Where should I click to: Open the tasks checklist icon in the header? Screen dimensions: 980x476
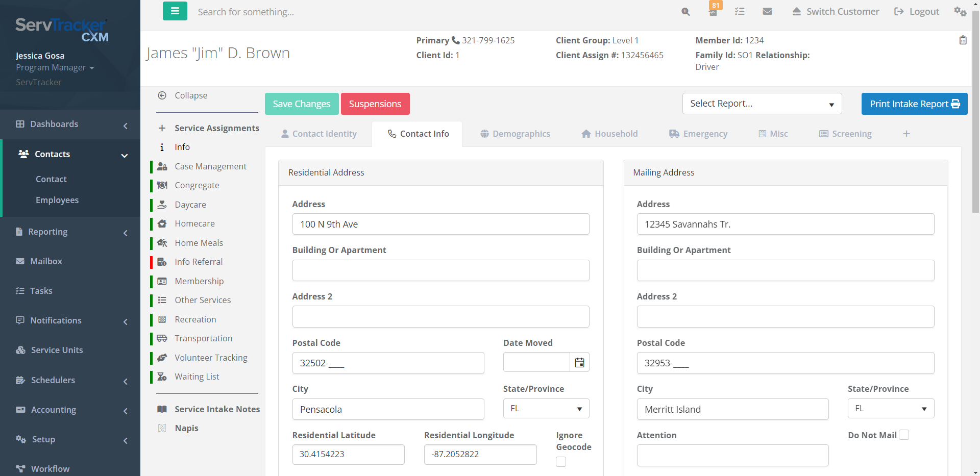pyautogui.click(x=740, y=11)
